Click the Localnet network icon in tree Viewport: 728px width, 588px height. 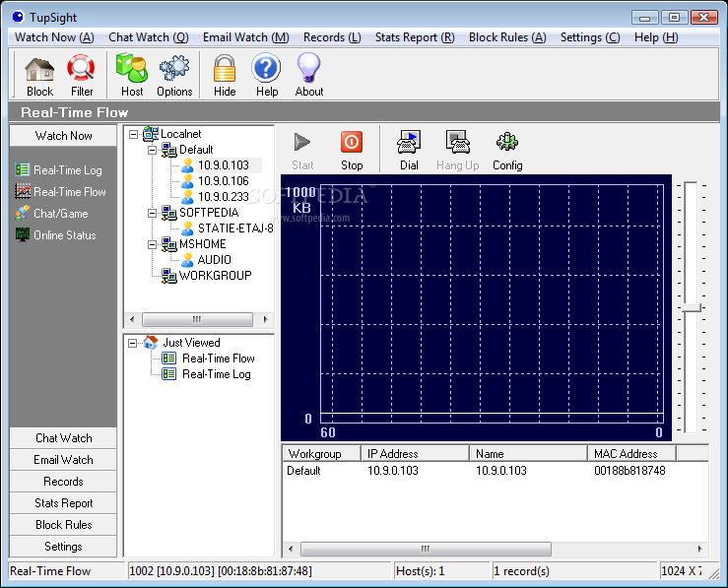click(x=151, y=134)
